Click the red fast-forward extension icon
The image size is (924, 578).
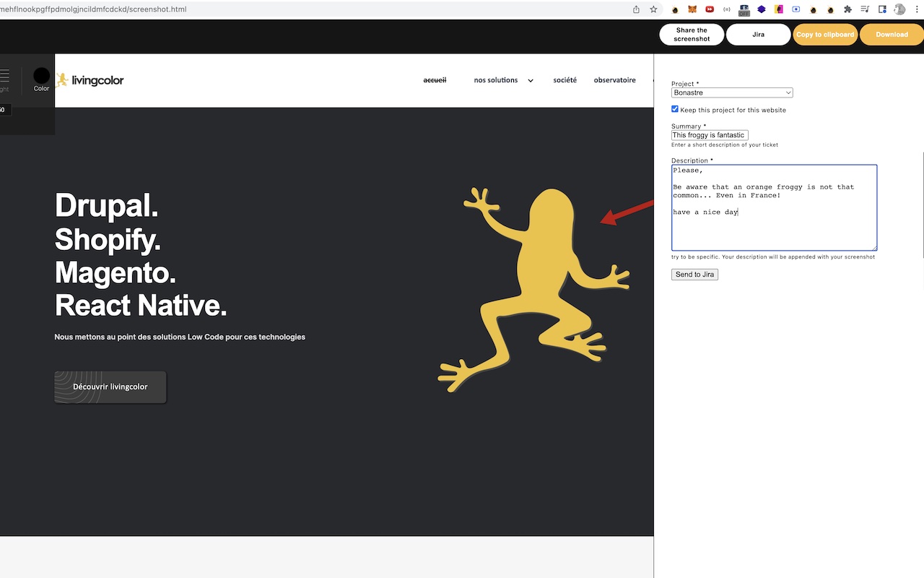[x=710, y=9]
